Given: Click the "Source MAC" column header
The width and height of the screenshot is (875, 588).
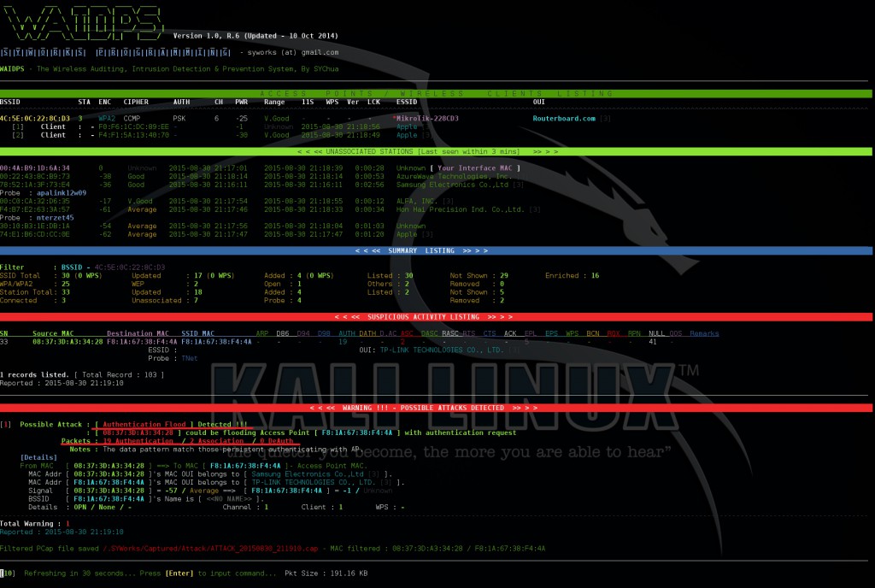Looking at the screenshot, I should click(53, 333).
